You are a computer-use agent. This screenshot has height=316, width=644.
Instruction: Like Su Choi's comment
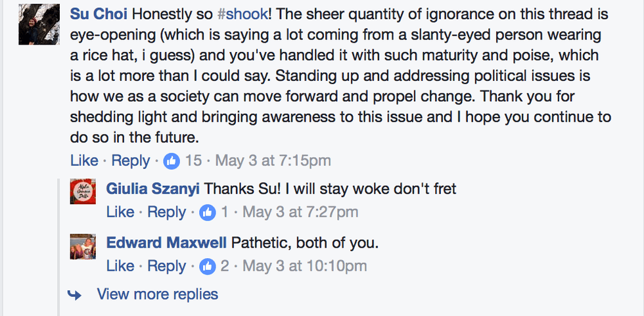(x=84, y=160)
